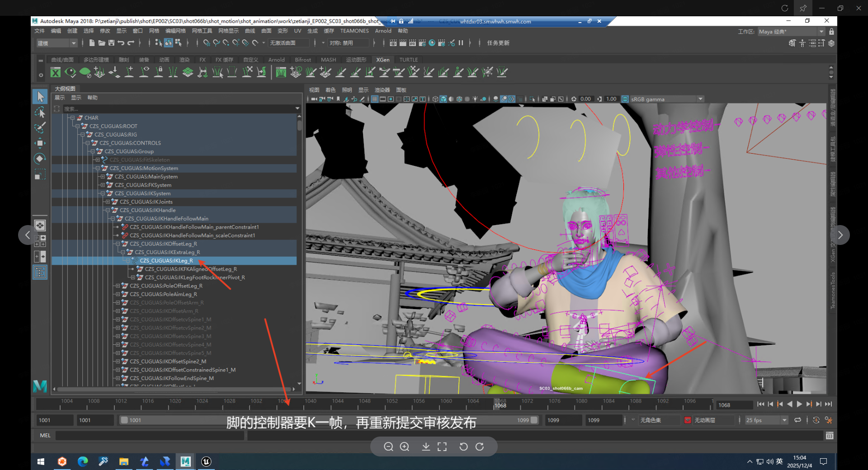The image size is (868, 470).
Task: Switch to the Arnold shelf tab
Action: [276, 60]
